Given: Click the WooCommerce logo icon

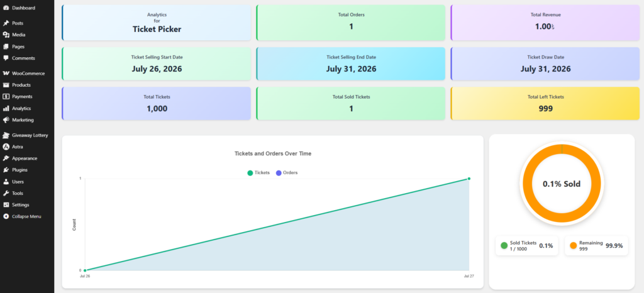Looking at the screenshot, I should pyautogui.click(x=6, y=74).
